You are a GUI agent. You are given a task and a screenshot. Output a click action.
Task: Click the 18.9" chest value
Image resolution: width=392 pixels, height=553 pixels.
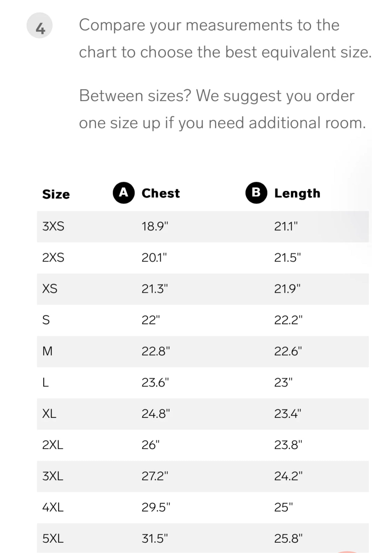pos(155,226)
